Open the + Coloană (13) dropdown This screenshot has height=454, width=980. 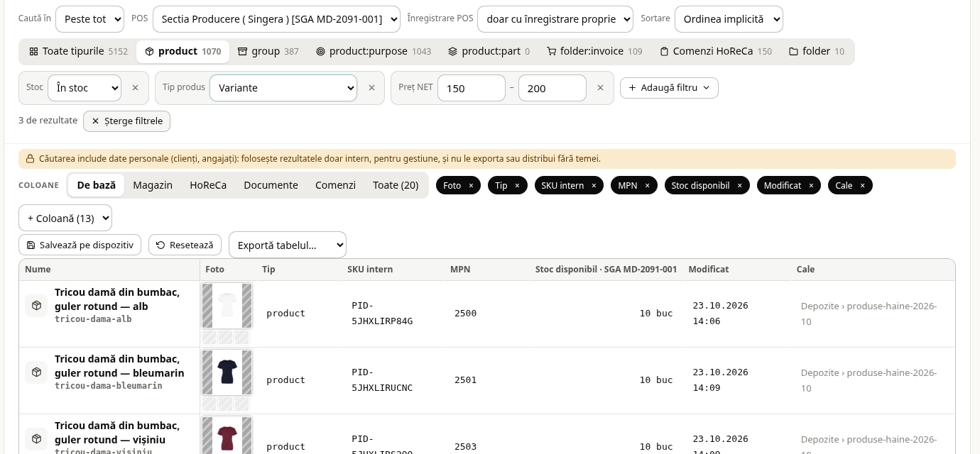point(65,218)
